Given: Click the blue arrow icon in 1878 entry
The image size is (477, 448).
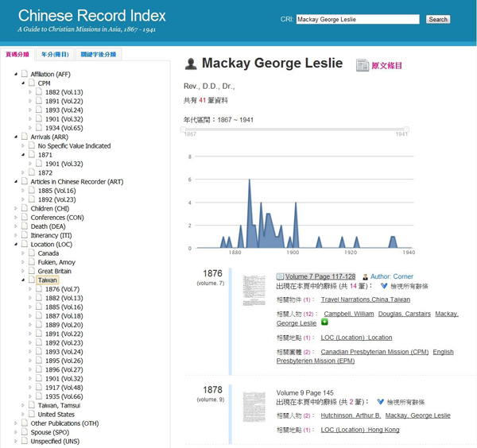Looking at the screenshot, I should tap(381, 403).
